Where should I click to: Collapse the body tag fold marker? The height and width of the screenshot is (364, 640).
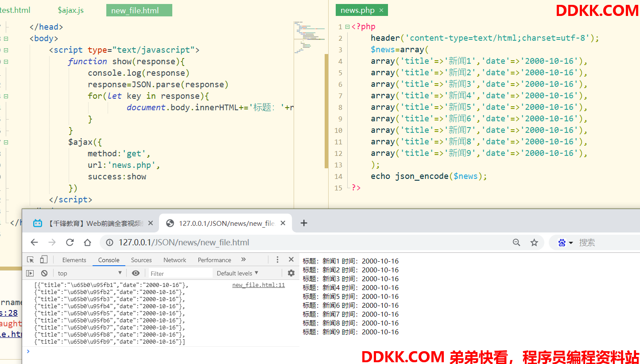[6, 39]
